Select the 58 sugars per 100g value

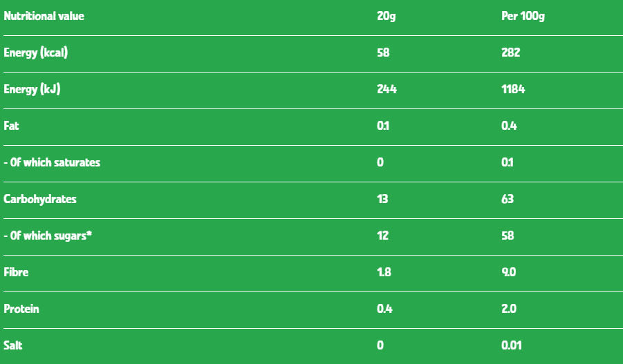508,236
